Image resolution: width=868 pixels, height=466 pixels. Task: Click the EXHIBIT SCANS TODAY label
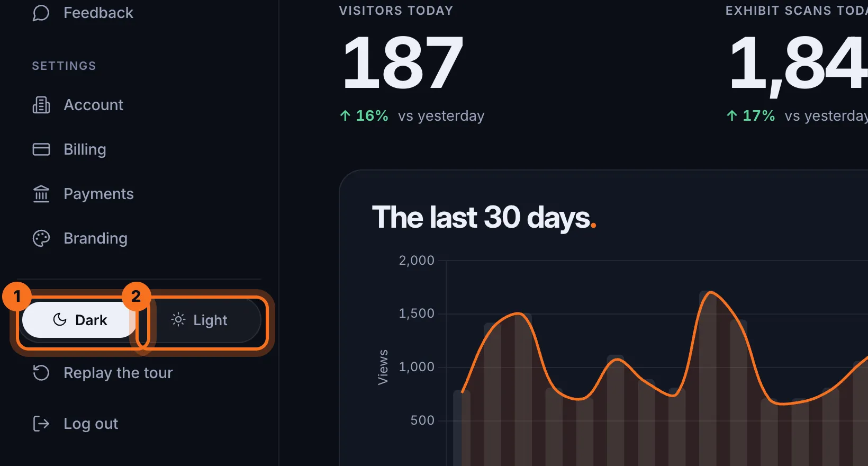797,11
